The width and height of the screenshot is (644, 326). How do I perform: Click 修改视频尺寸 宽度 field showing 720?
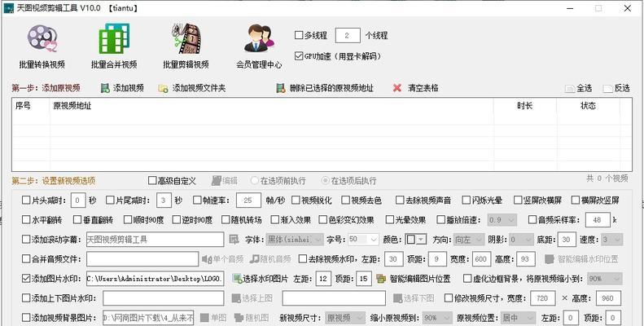pos(543,298)
